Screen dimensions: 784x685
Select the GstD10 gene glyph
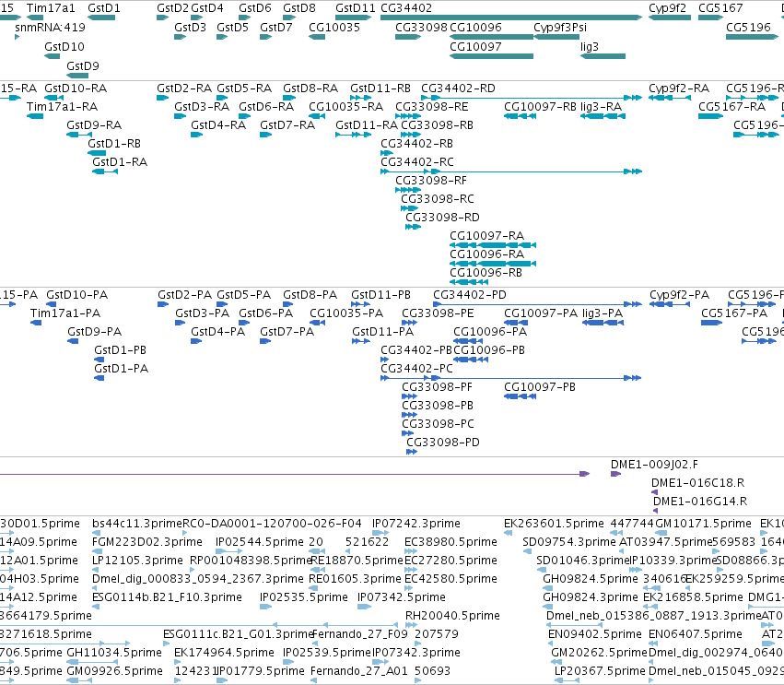pyautogui.click(x=52, y=56)
